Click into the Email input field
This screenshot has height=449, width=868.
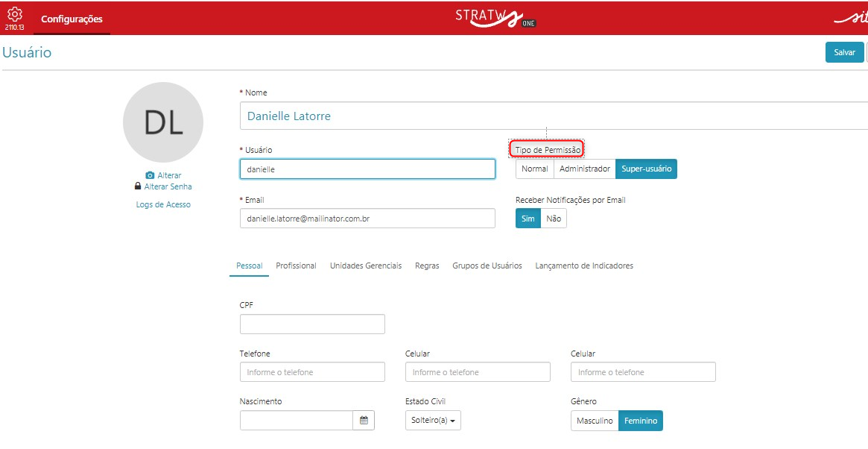[x=367, y=219]
